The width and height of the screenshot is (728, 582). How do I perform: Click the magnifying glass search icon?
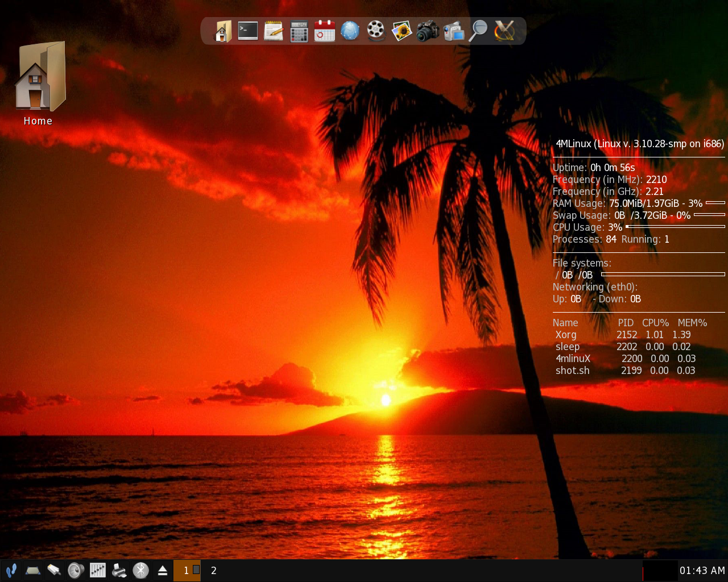click(478, 31)
